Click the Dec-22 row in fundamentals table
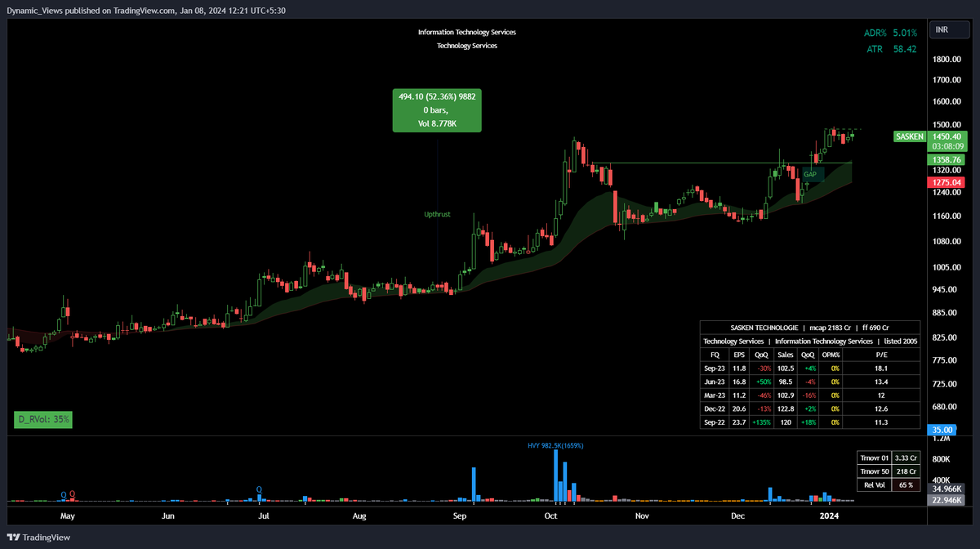980x549 pixels. 810,408
